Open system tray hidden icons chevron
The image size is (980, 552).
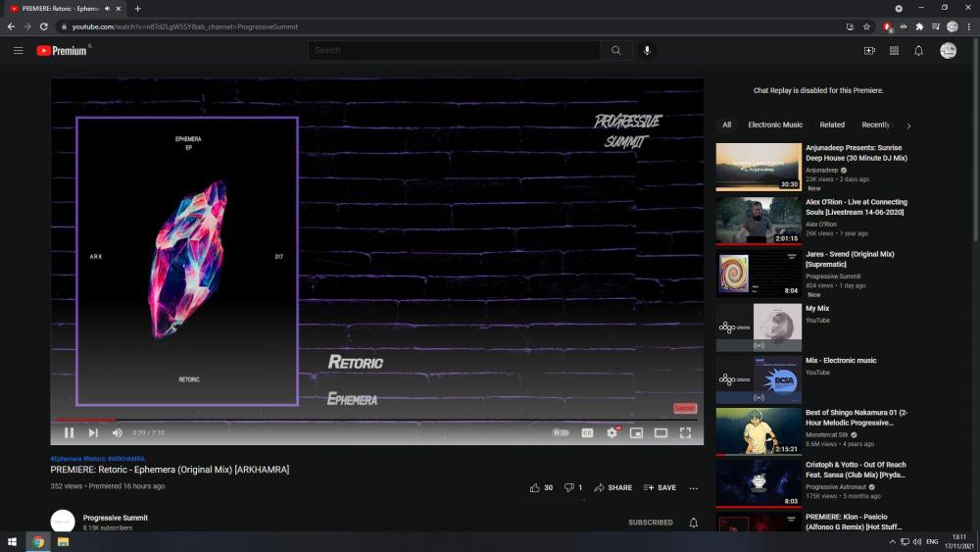coord(892,542)
